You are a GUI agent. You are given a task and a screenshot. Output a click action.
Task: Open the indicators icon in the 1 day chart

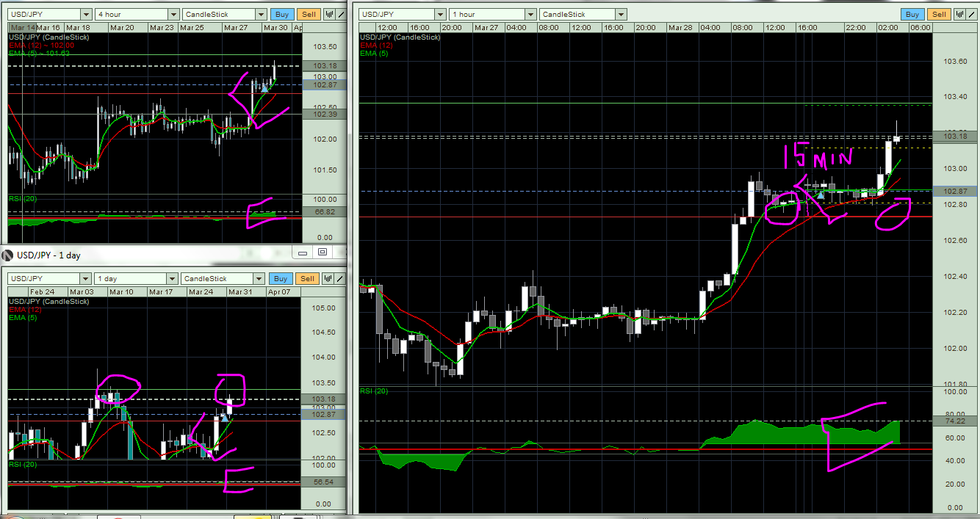pyautogui.click(x=328, y=278)
